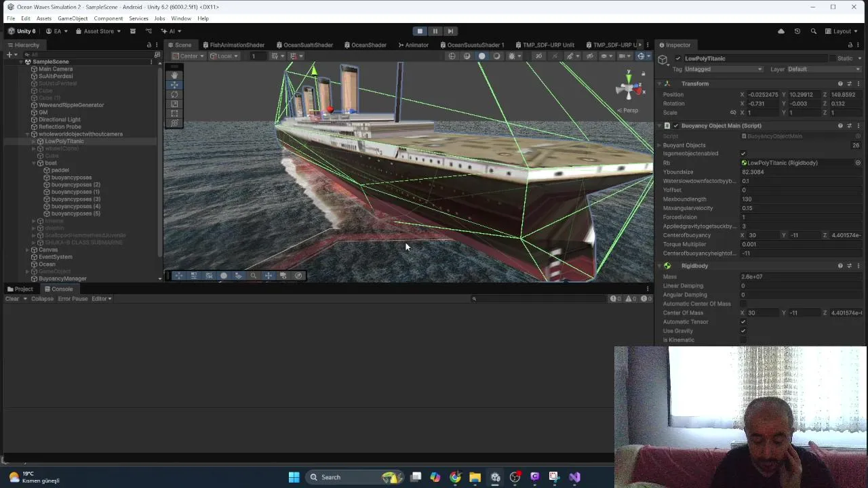Open the Layout dropdown
The width and height of the screenshot is (868, 488).
(841, 31)
